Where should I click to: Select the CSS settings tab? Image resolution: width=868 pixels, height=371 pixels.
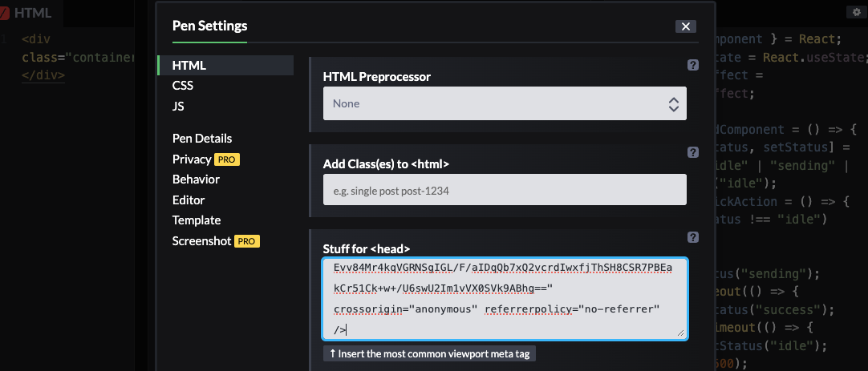click(x=183, y=86)
